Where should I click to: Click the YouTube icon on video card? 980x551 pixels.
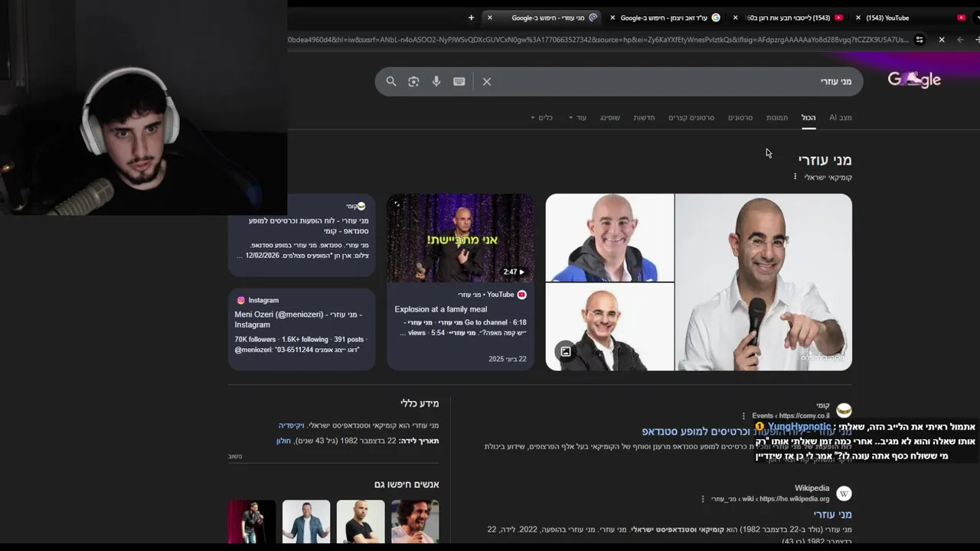522,295
